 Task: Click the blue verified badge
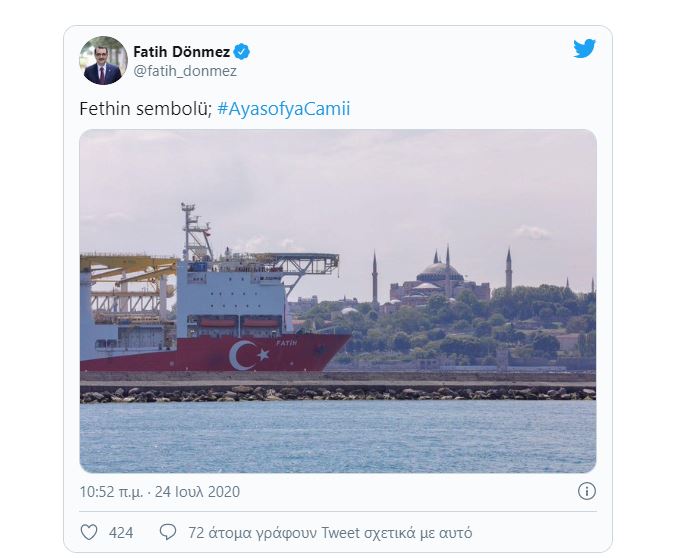pyautogui.click(x=242, y=52)
